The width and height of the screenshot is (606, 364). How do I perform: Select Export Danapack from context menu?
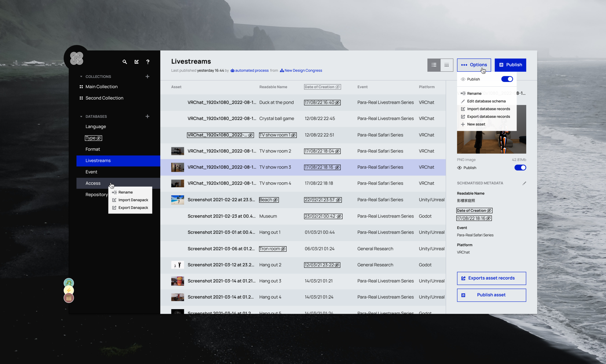[x=133, y=207]
